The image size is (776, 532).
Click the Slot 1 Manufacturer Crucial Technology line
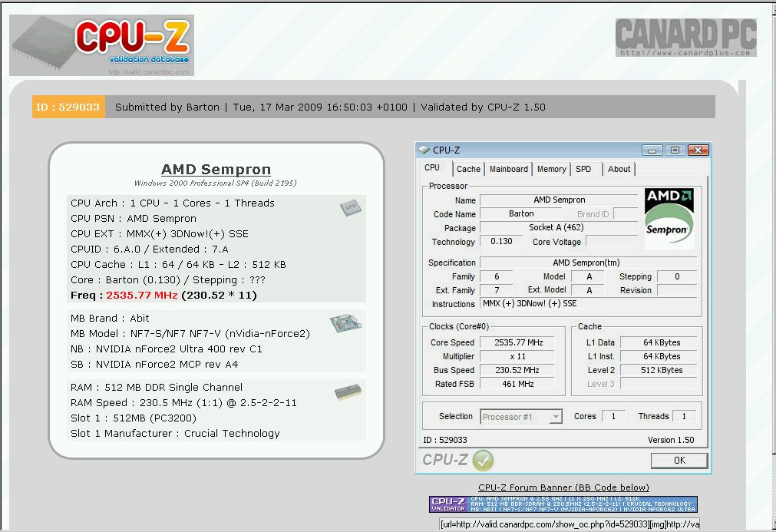(175, 434)
